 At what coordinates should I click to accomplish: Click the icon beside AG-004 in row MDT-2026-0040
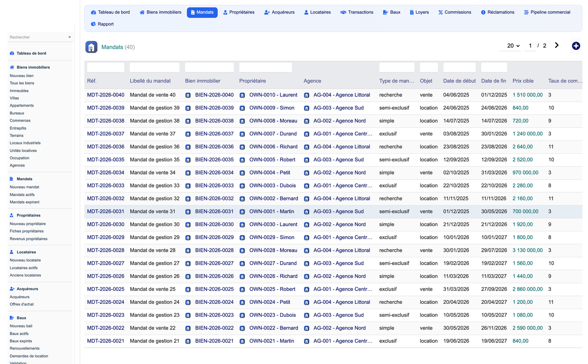tap(306, 95)
